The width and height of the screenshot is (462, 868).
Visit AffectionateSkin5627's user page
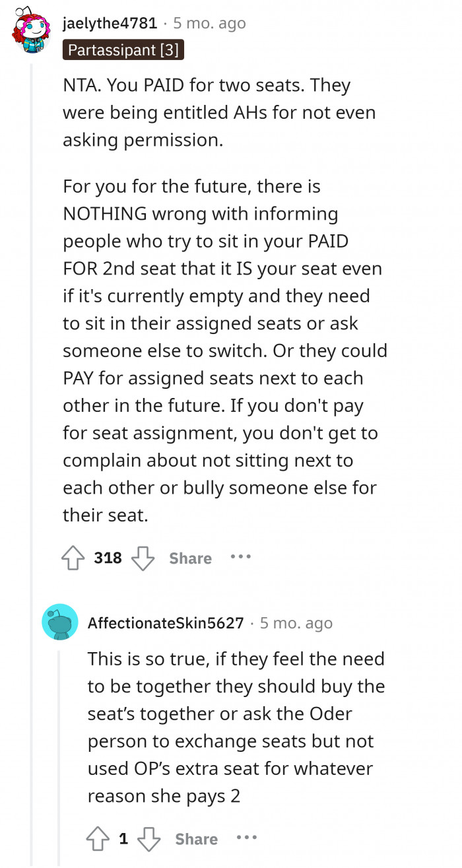click(165, 622)
